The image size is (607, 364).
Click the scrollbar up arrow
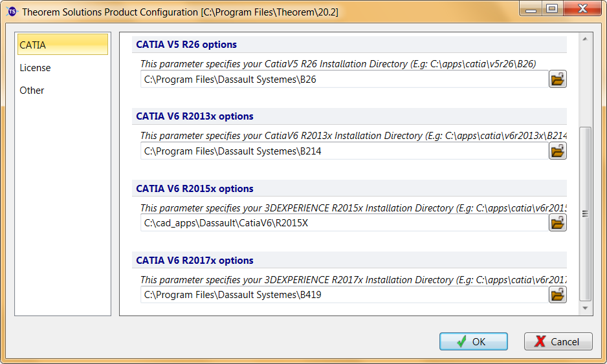pos(585,39)
